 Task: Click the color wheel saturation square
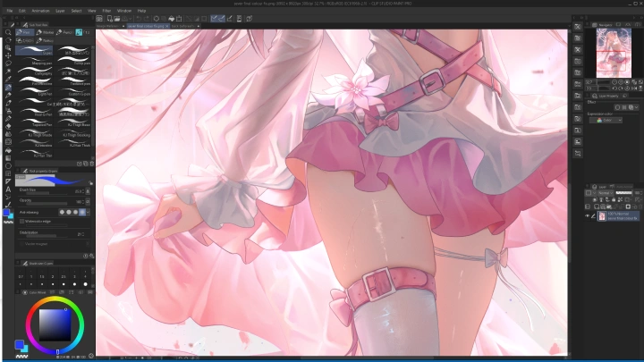point(55,324)
